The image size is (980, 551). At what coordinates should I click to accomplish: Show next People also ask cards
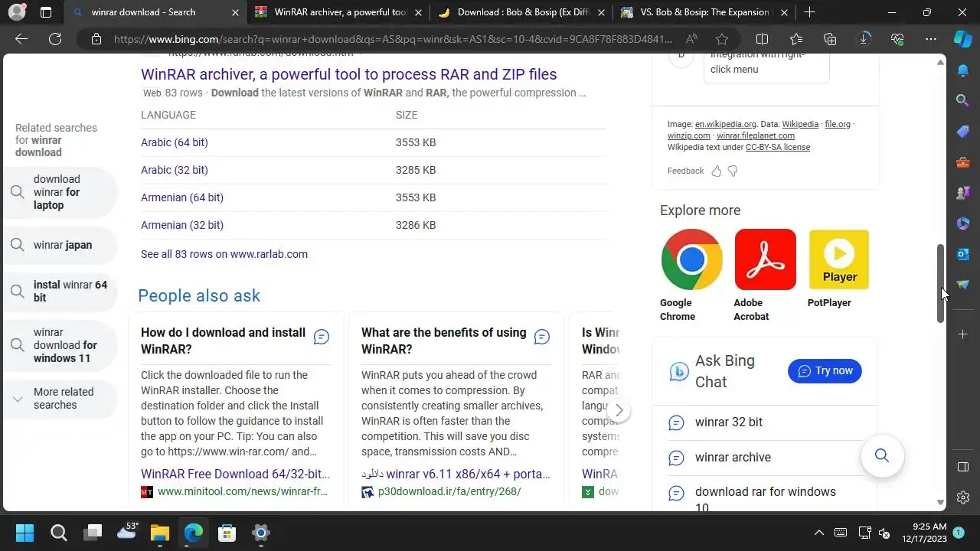(619, 411)
